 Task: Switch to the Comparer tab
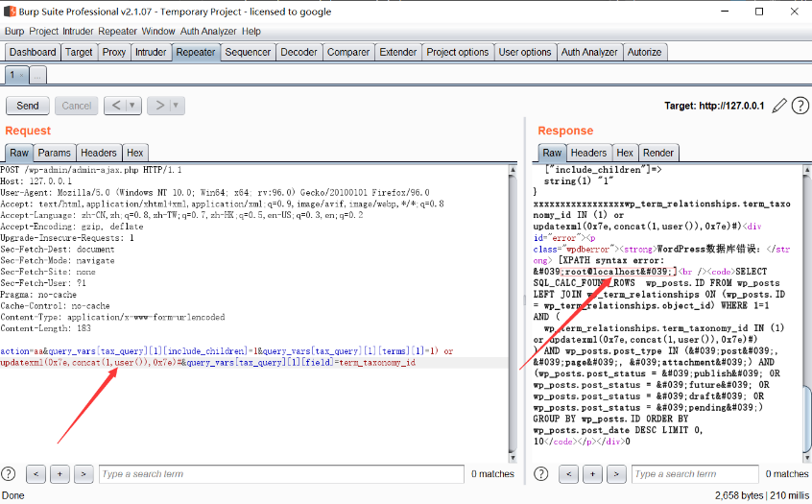click(348, 52)
